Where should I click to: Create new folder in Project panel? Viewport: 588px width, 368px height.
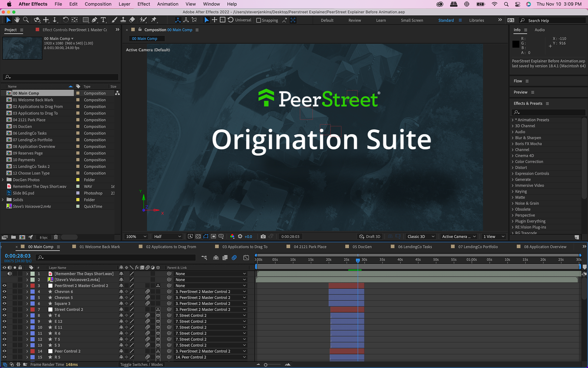pos(13,237)
